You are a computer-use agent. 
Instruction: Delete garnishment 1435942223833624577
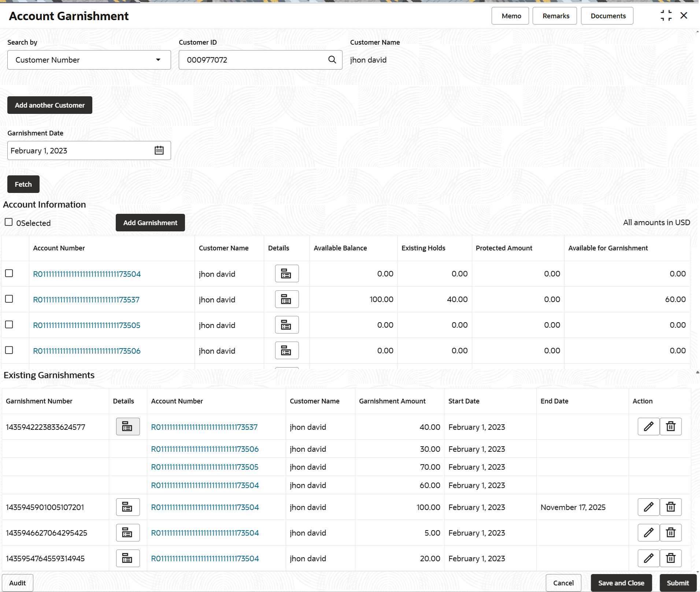[671, 427]
